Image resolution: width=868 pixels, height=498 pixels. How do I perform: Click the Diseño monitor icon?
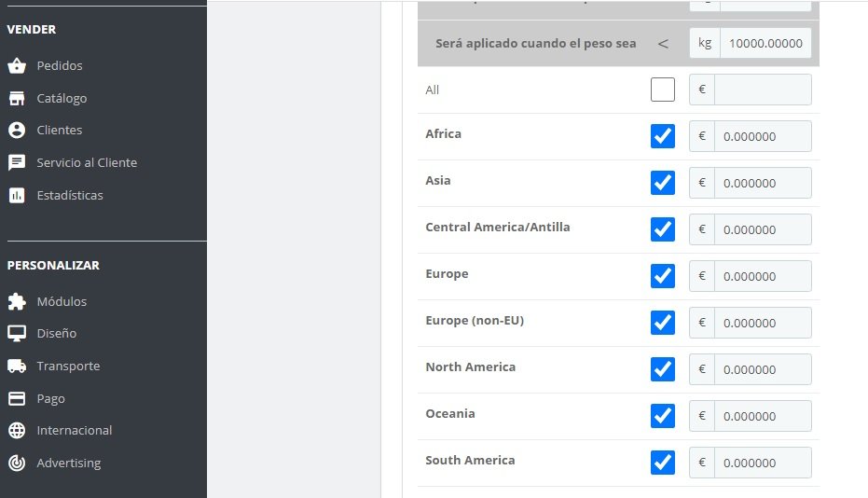(x=17, y=334)
